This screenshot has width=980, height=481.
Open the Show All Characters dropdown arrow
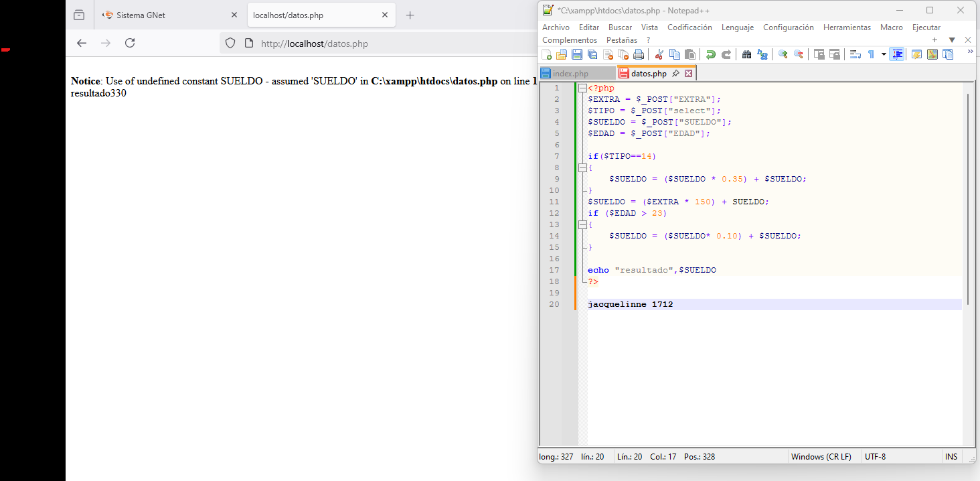pyautogui.click(x=884, y=54)
